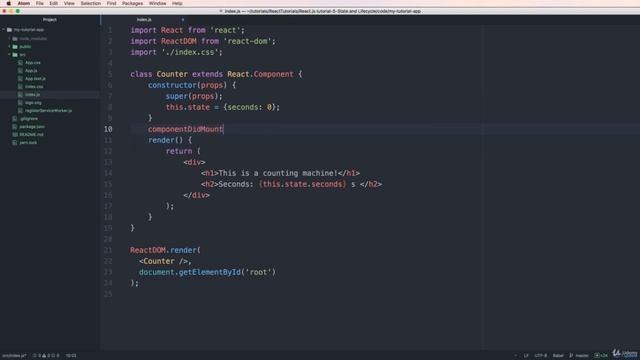Open package.json in the tree
640x360 pixels.
click(32, 127)
